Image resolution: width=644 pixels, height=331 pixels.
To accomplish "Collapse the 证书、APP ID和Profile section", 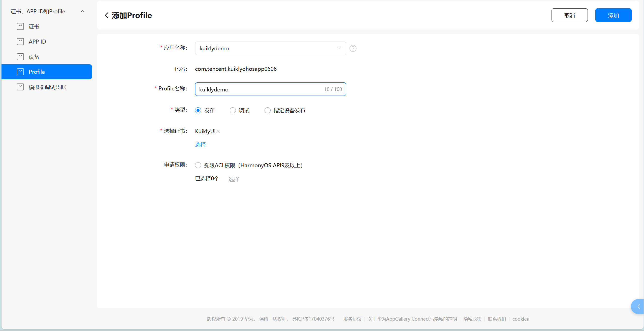I will [x=82, y=11].
